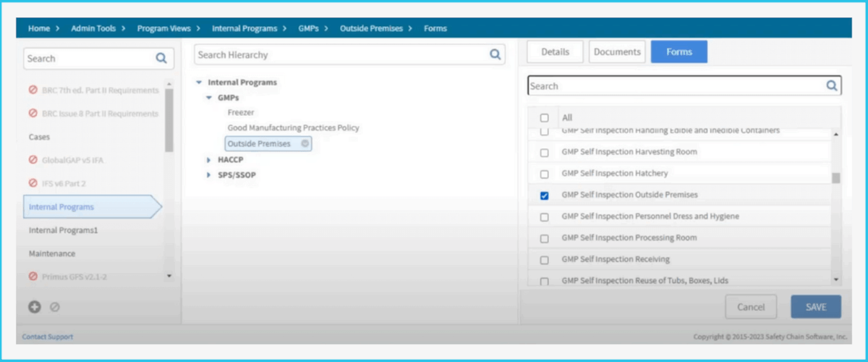
Task: Collapse the GMPs tree node
Action: point(209,97)
